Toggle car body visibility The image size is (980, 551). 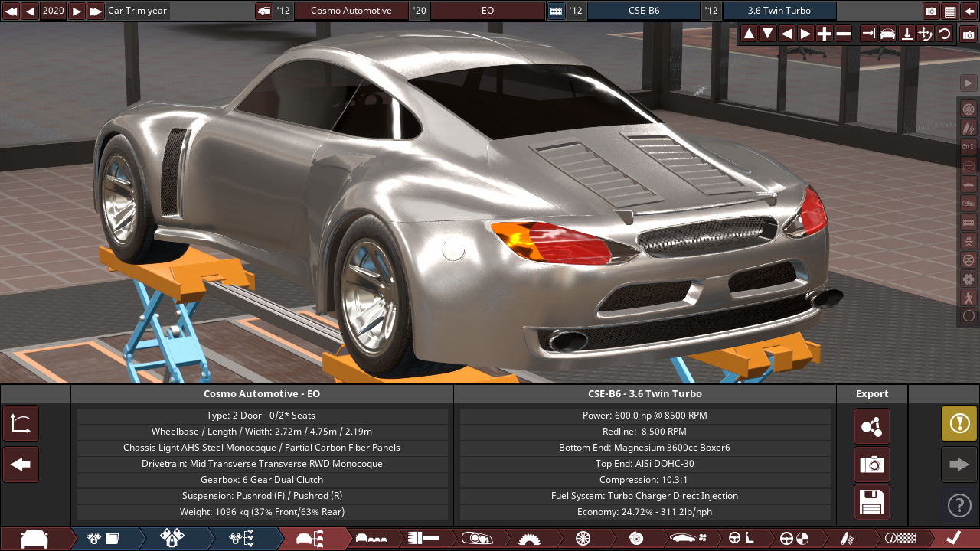pos(969,184)
